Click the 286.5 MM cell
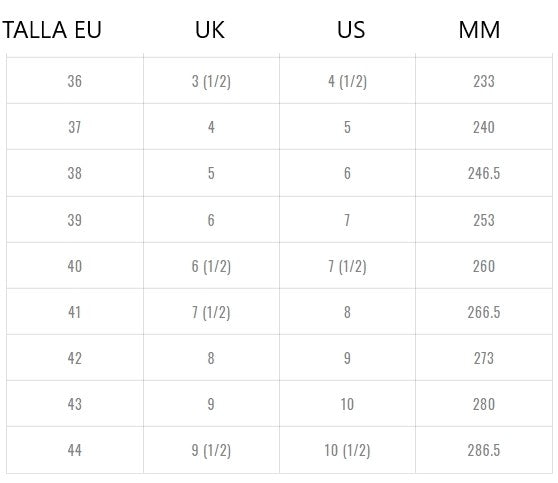 (484, 450)
